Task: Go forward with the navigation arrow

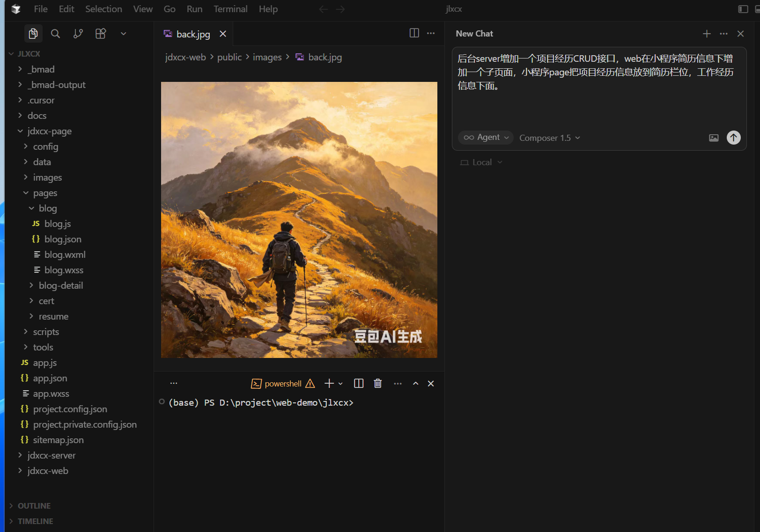Action: (x=340, y=9)
